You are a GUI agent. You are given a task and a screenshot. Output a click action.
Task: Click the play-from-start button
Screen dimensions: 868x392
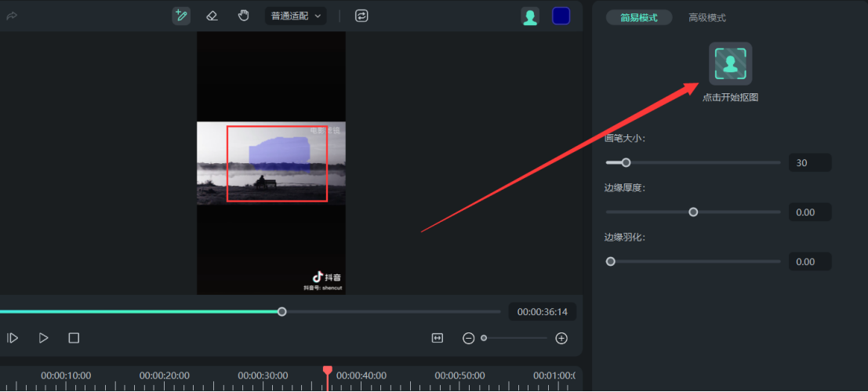(x=13, y=338)
